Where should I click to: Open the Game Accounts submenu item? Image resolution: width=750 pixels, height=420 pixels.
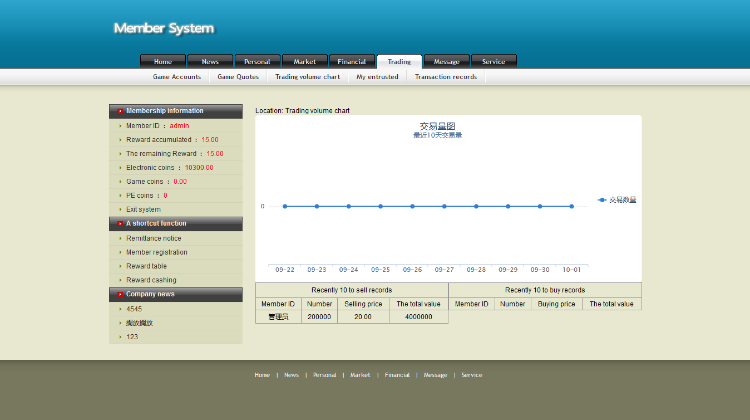[x=176, y=77]
